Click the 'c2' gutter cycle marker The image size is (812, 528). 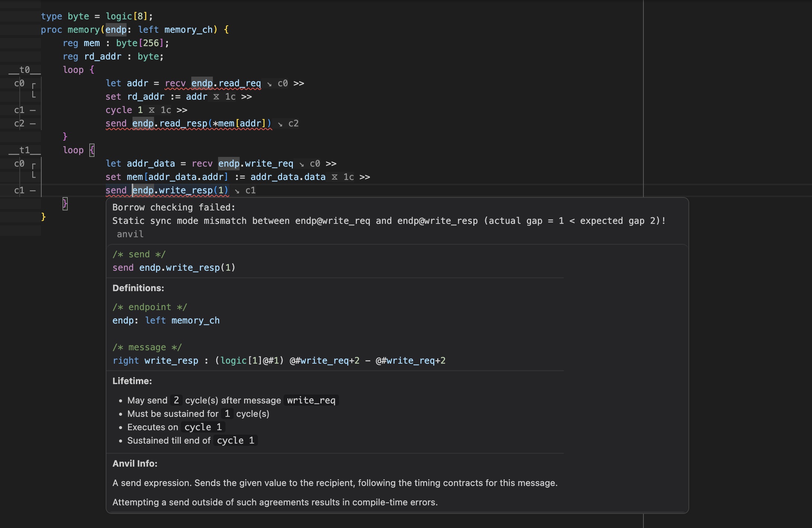point(19,123)
